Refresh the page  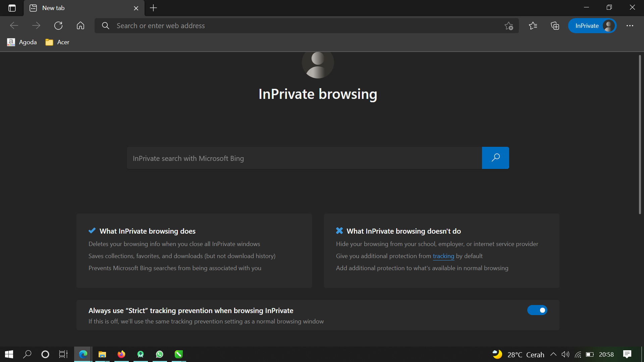(x=58, y=25)
